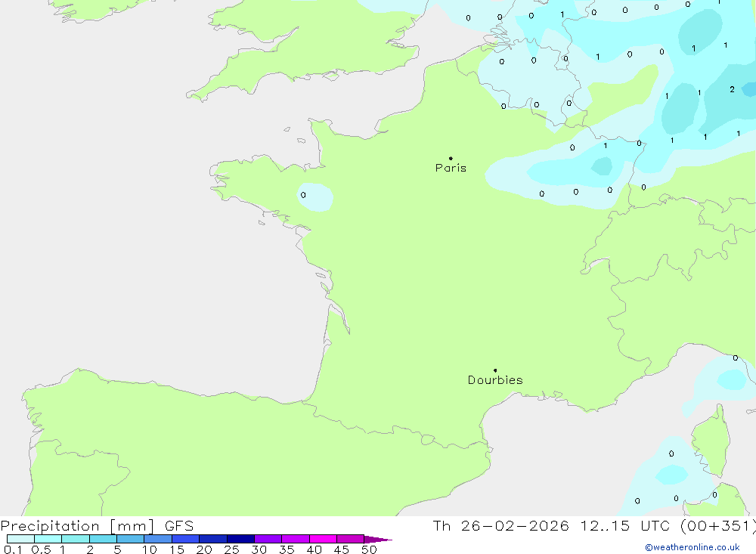The image size is (756, 554).
Task: Click the 50 label on the legend scale
Action: (x=369, y=549)
